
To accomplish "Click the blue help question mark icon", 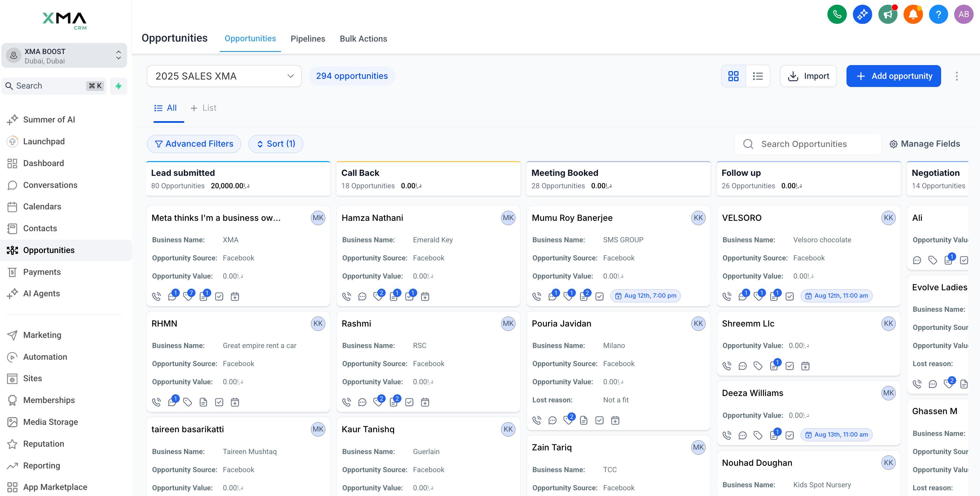I will click(x=938, y=14).
